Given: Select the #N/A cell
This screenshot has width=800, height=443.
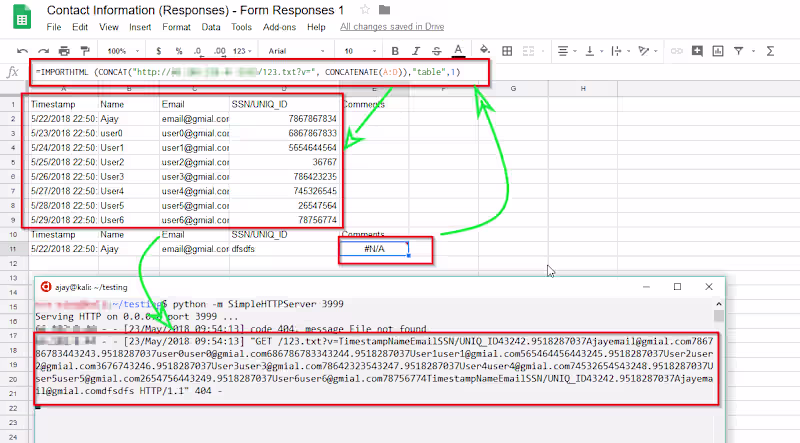Looking at the screenshot, I should [x=374, y=249].
